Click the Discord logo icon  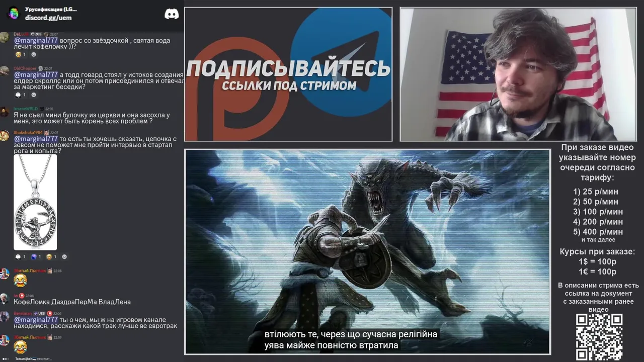pos(172,14)
